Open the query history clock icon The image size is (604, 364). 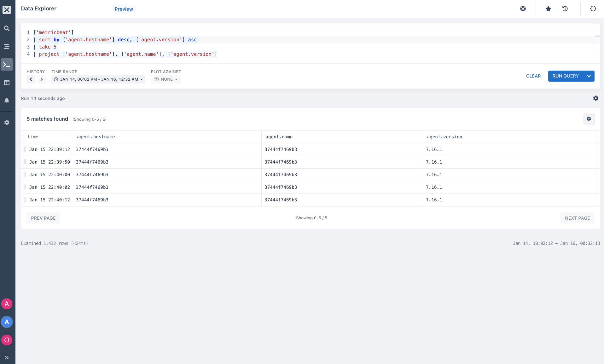click(565, 9)
